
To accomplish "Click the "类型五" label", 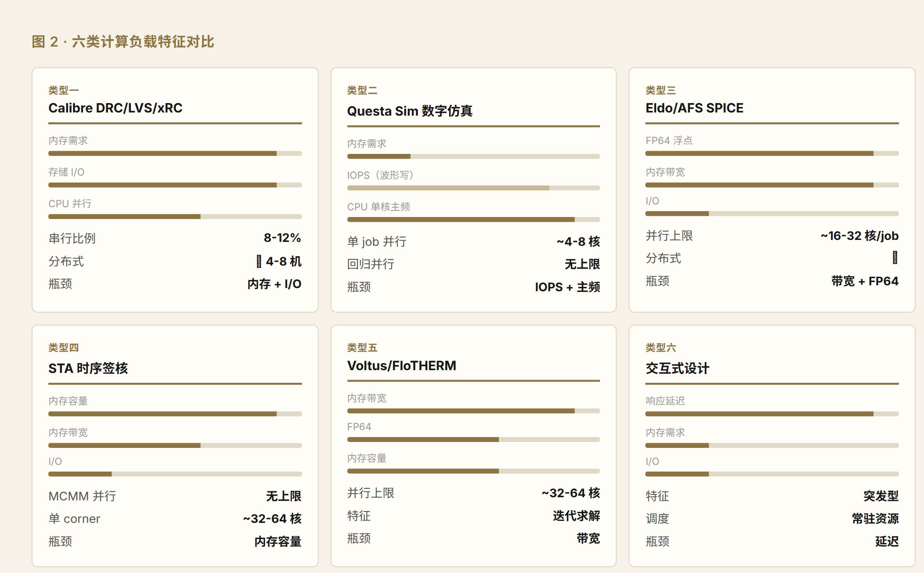I will [x=362, y=348].
